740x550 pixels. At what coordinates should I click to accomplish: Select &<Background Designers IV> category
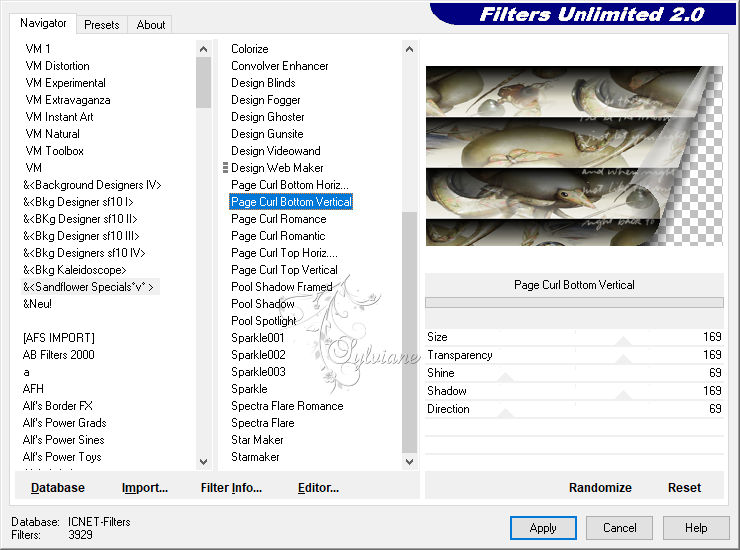(92, 185)
